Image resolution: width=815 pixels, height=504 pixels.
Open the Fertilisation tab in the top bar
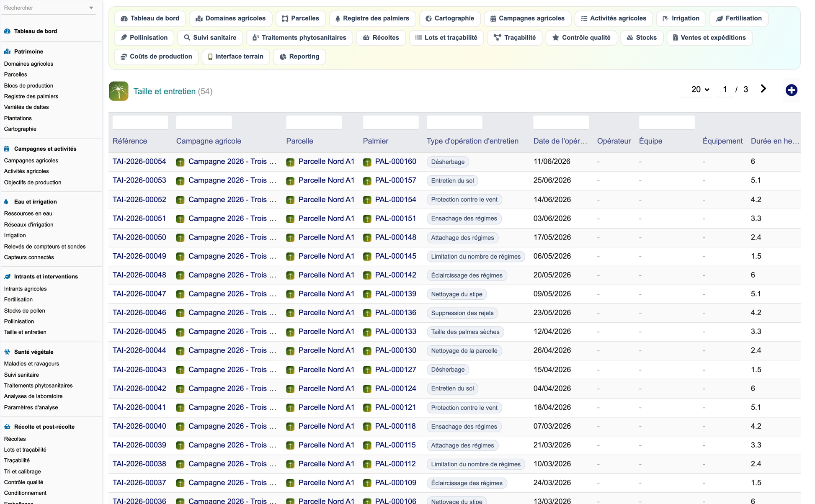739,18
